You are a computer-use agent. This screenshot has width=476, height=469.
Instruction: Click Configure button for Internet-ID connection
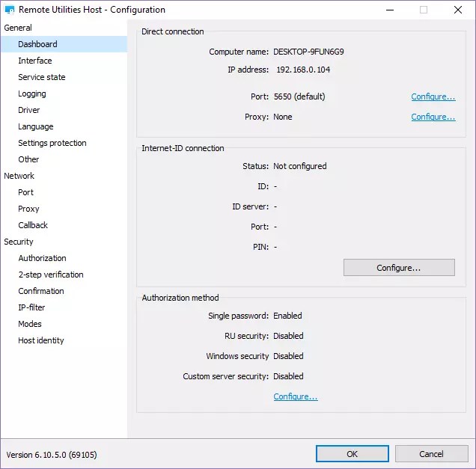pyautogui.click(x=399, y=268)
